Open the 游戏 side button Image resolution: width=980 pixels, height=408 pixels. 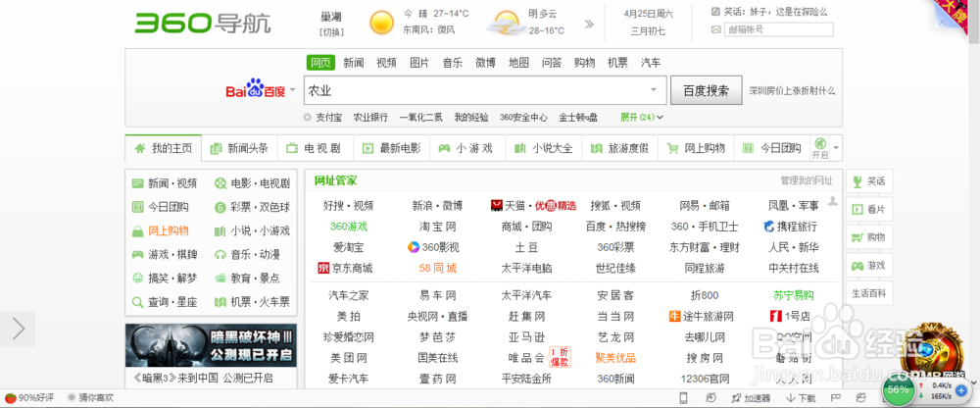click(869, 266)
